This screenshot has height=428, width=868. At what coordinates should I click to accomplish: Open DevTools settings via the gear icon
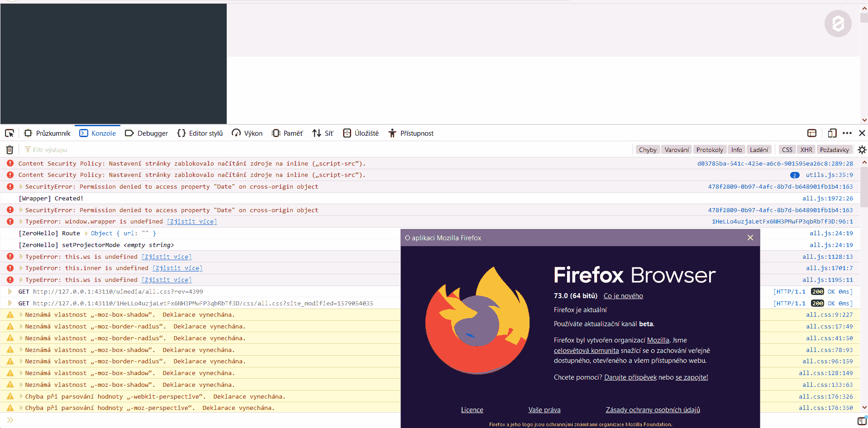tap(862, 149)
